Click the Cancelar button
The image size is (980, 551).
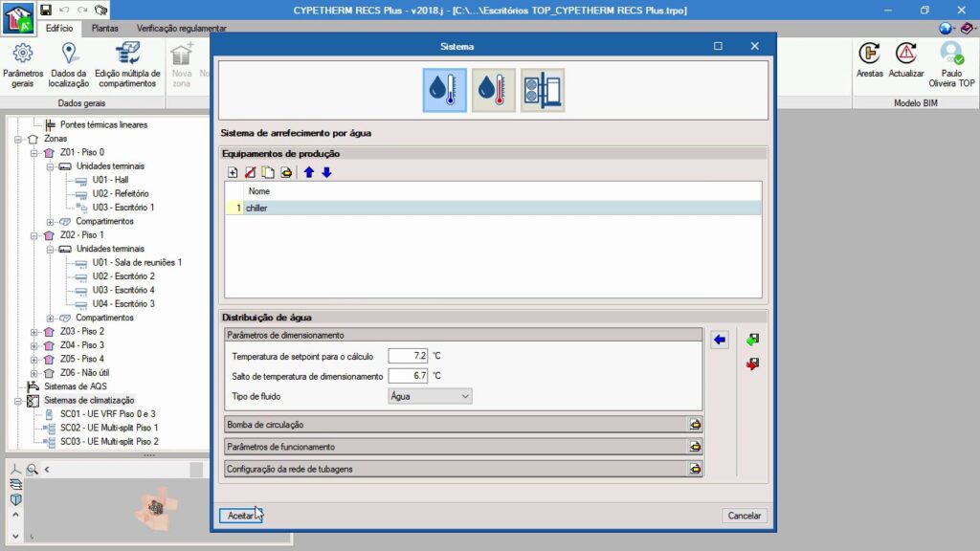[744, 516]
